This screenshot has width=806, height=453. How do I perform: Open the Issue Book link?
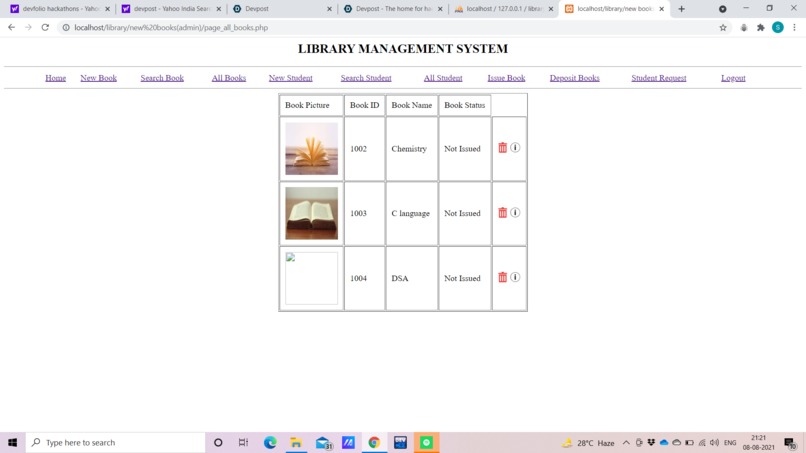[506, 78]
